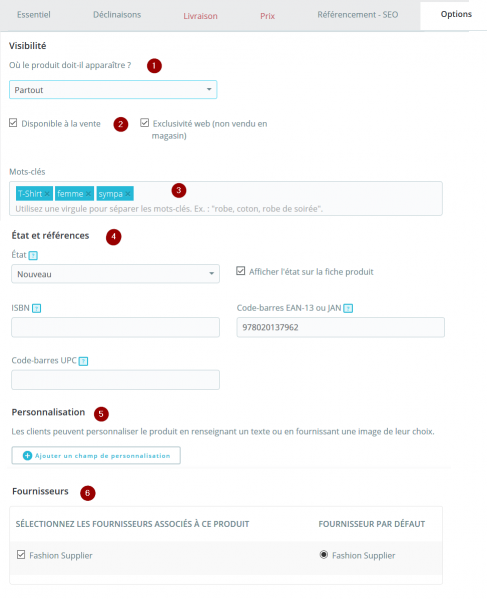Switch to the Livraison tab
The width and height of the screenshot is (487, 599).
click(x=200, y=16)
